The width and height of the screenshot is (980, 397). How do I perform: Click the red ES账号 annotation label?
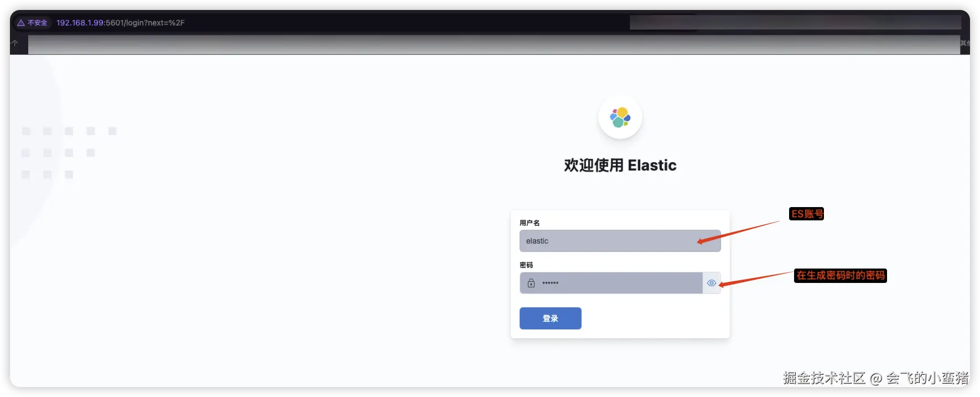[x=807, y=214]
